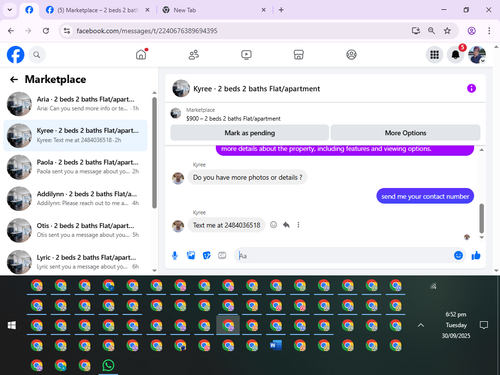
Task: Open Word from the taskbar
Action: click(276, 345)
